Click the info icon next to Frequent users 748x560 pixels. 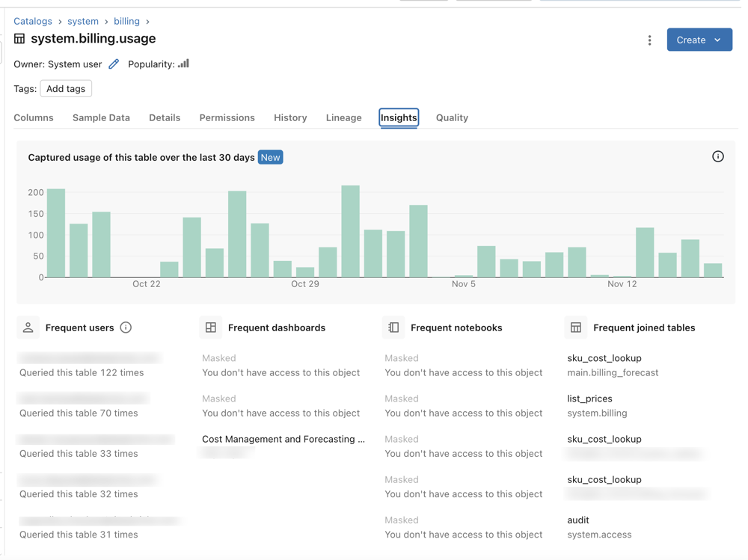point(126,327)
